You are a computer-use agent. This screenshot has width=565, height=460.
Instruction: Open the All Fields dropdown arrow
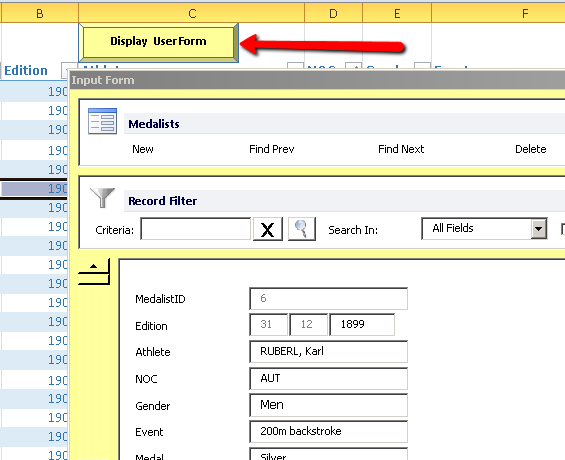(x=538, y=229)
